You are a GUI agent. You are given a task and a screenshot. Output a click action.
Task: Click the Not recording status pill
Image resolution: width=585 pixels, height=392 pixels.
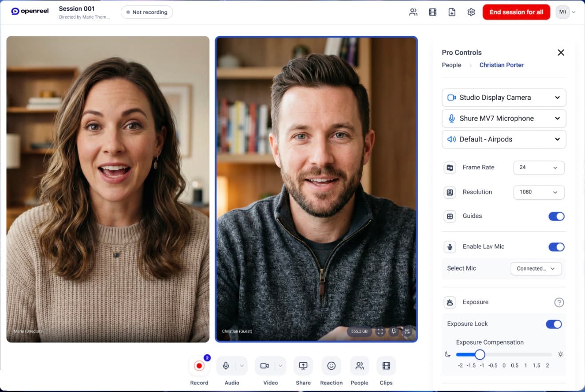pos(147,12)
